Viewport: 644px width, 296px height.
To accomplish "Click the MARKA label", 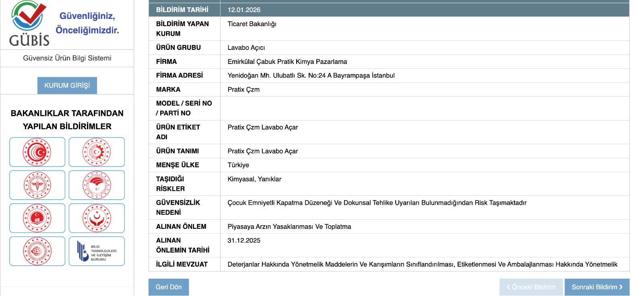I will coord(168,89).
